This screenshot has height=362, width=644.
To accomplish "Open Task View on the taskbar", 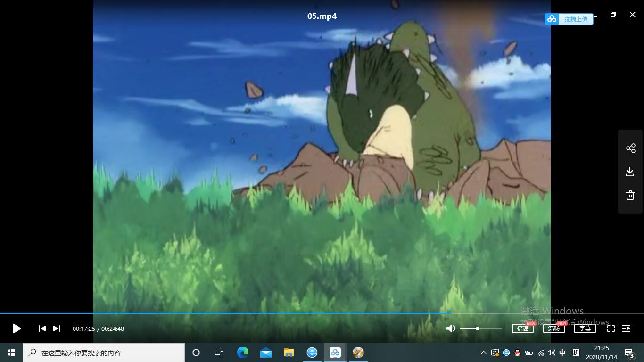I will pos(219,353).
